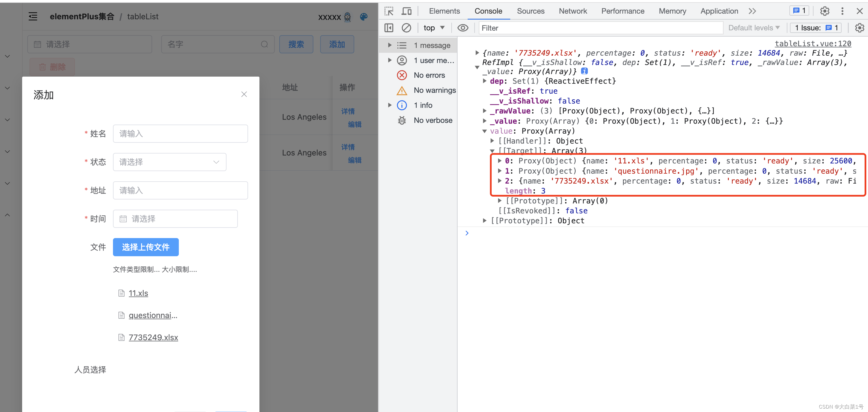868x412 pixels.
Task: Click the Create live expression eye icon
Action: pyautogui.click(x=462, y=28)
